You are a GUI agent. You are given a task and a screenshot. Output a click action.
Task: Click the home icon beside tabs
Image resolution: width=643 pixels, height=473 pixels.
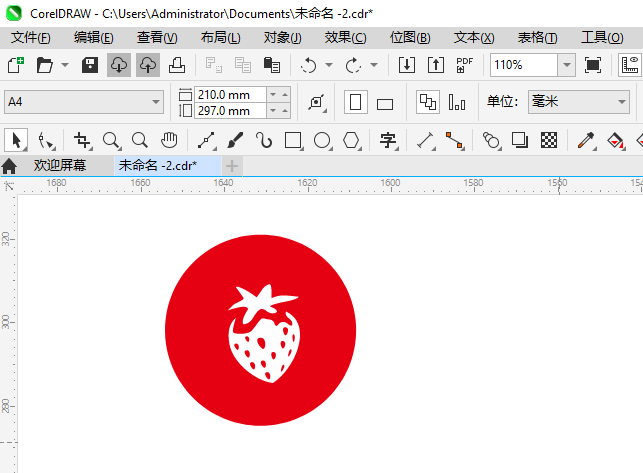(x=9, y=166)
